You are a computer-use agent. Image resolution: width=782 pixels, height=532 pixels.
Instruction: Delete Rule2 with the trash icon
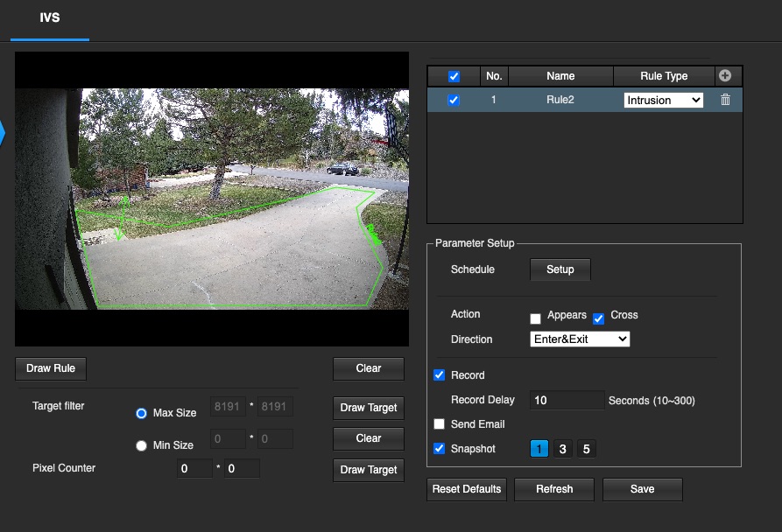click(x=725, y=100)
